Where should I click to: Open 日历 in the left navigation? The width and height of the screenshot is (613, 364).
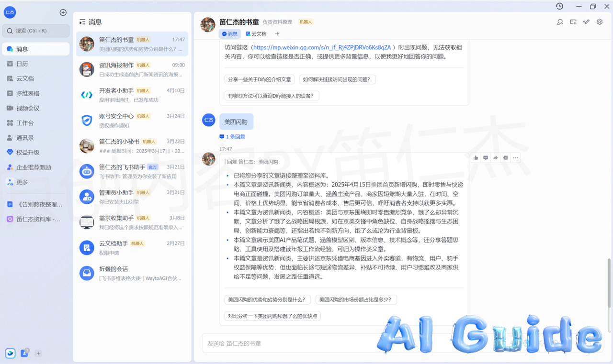pyautogui.click(x=36, y=64)
